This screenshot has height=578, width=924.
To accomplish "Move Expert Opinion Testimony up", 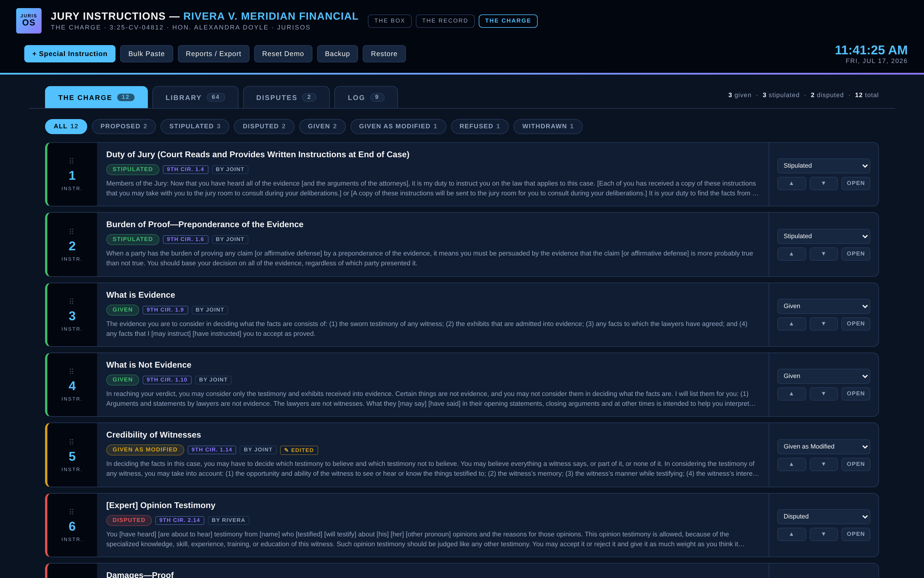I will (791, 534).
